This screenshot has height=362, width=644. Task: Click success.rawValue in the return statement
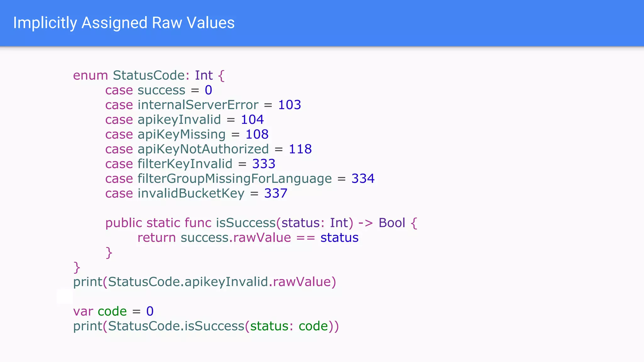(236, 238)
